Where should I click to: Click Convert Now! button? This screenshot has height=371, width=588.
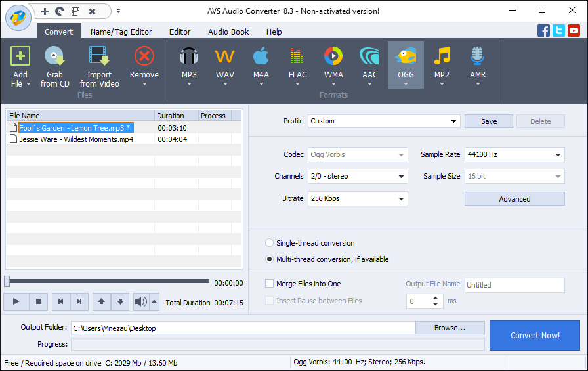click(535, 335)
